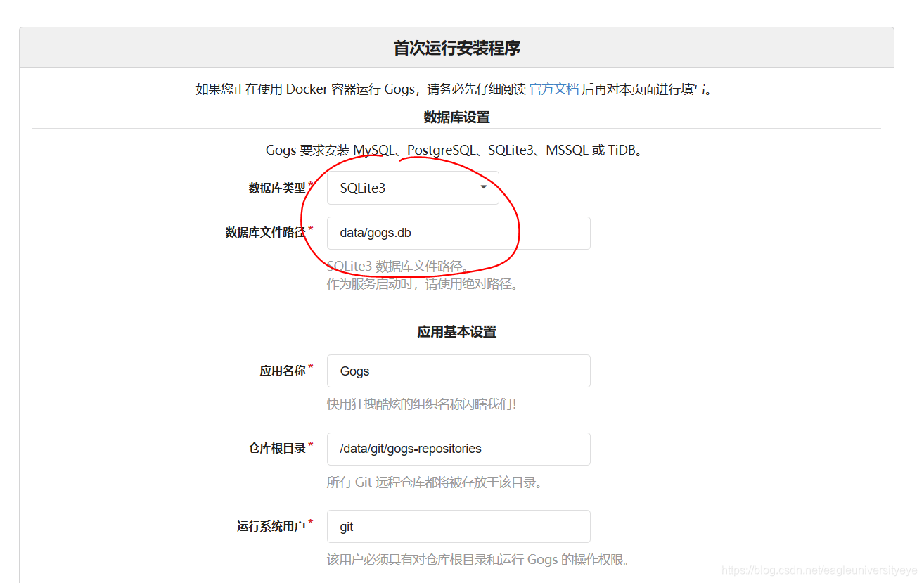Click the 应用基本设置 section heading
This screenshot has height=583, width=924.
(x=457, y=332)
